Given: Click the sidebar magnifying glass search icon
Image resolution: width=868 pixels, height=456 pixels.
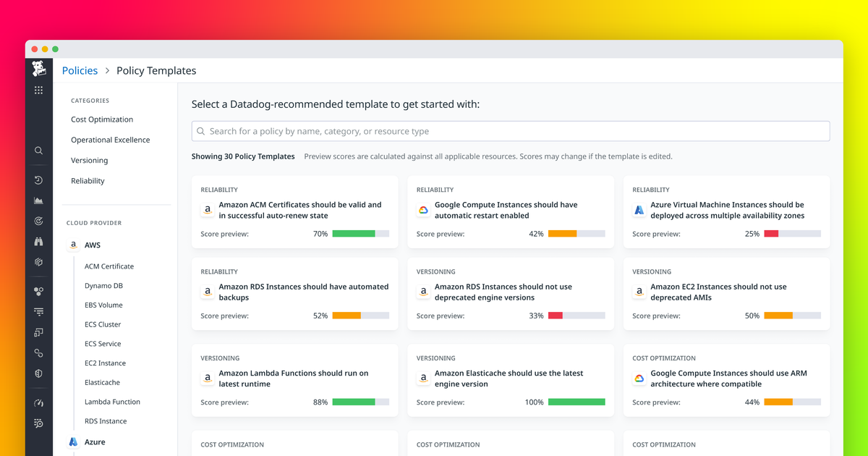Looking at the screenshot, I should click(39, 151).
